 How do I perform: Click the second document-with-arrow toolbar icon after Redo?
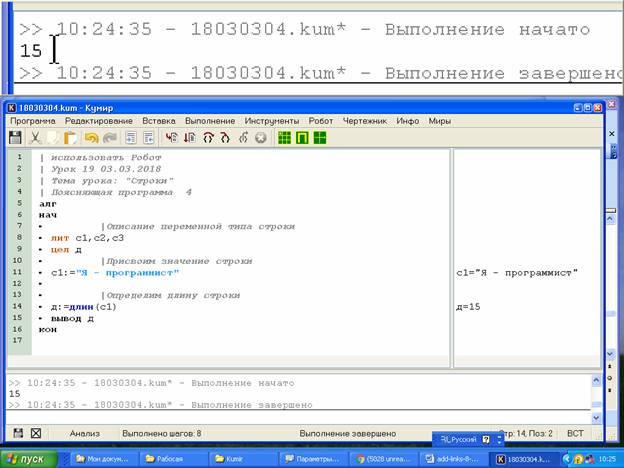pyautogui.click(x=148, y=138)
